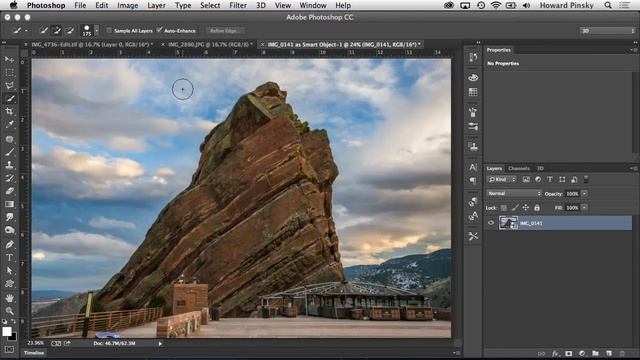This screenshot has height=360, width=640.
Task: Create new group folder button
Action: [596, 353]
